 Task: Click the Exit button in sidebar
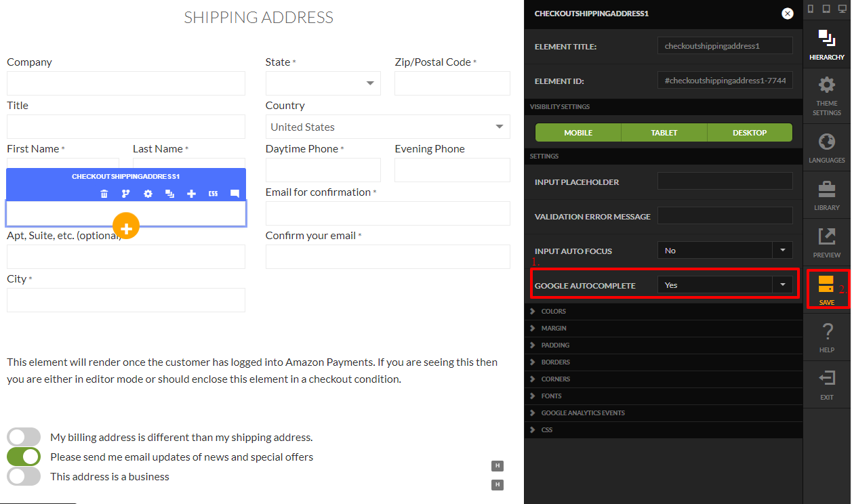[826, 384]
